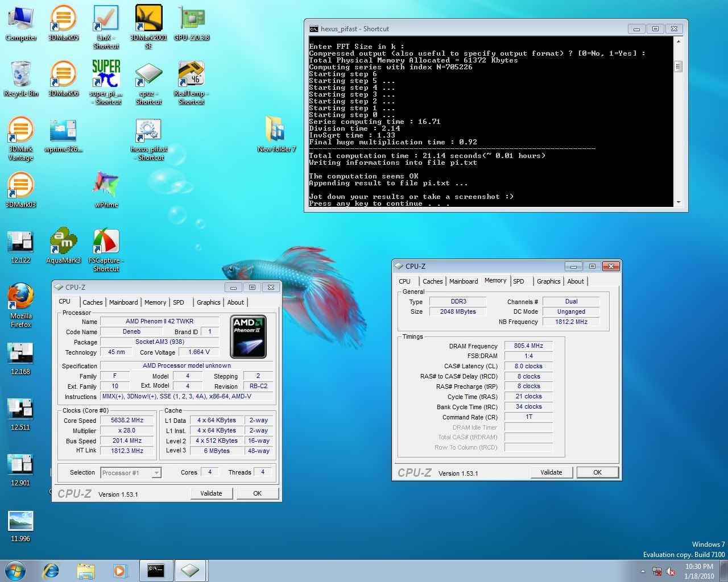Open the cpuz shortcut desktop icon

coord(148,82)
